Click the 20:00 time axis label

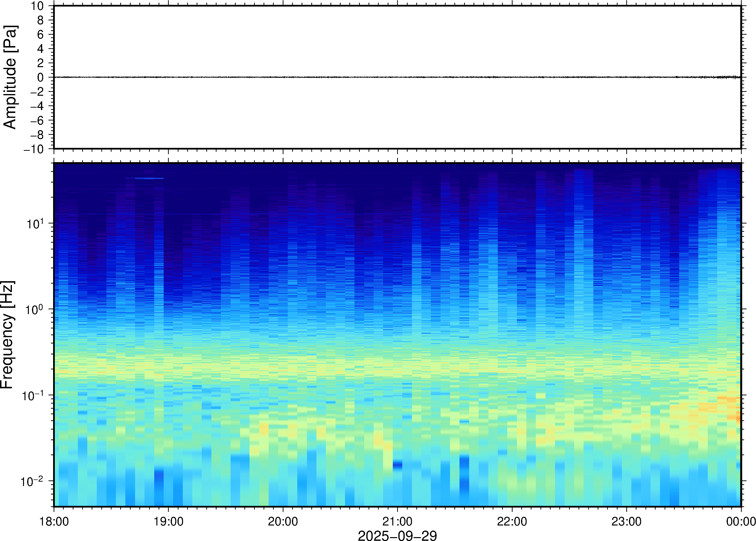tap(283, 521)
